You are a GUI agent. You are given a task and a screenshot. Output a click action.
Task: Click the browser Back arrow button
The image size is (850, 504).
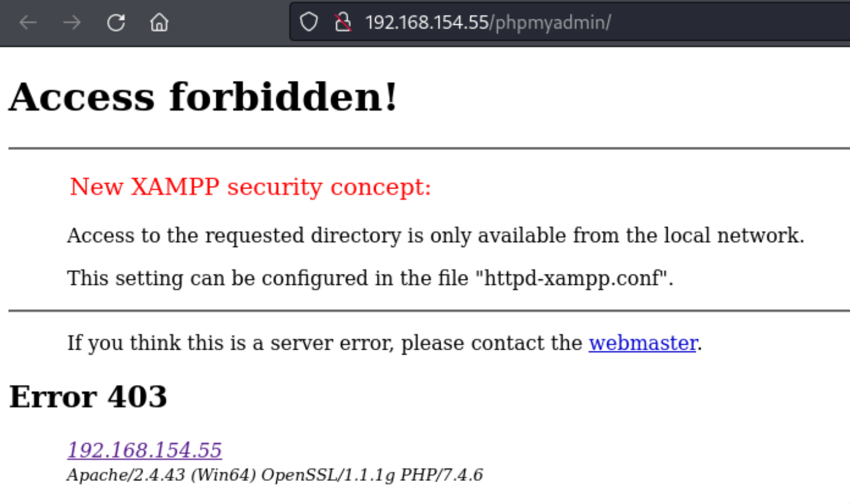coord(28,23)
